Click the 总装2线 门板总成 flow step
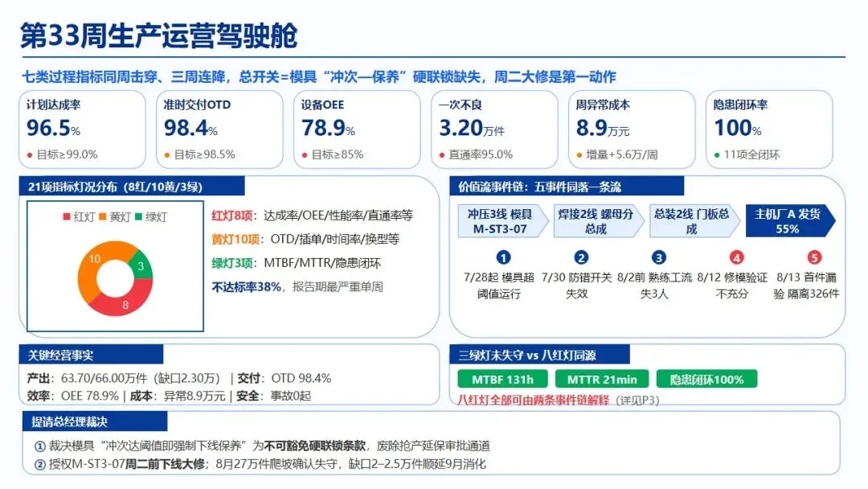 694,221
